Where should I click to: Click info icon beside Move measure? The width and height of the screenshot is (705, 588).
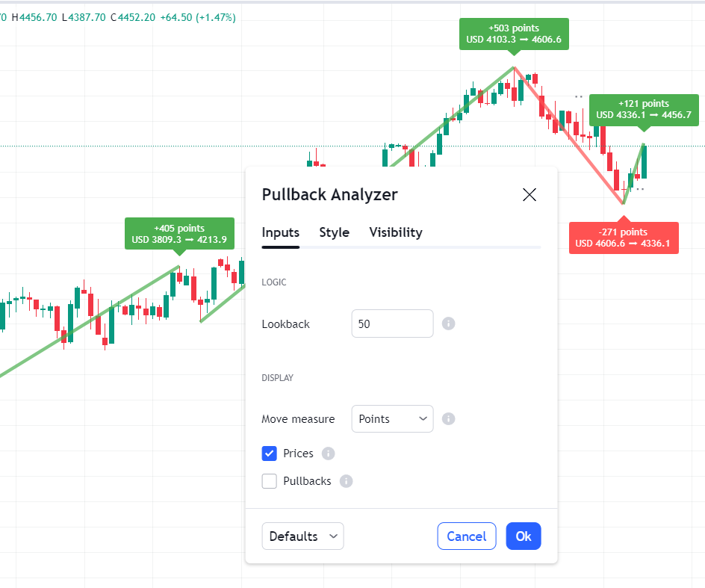(448, 418)
